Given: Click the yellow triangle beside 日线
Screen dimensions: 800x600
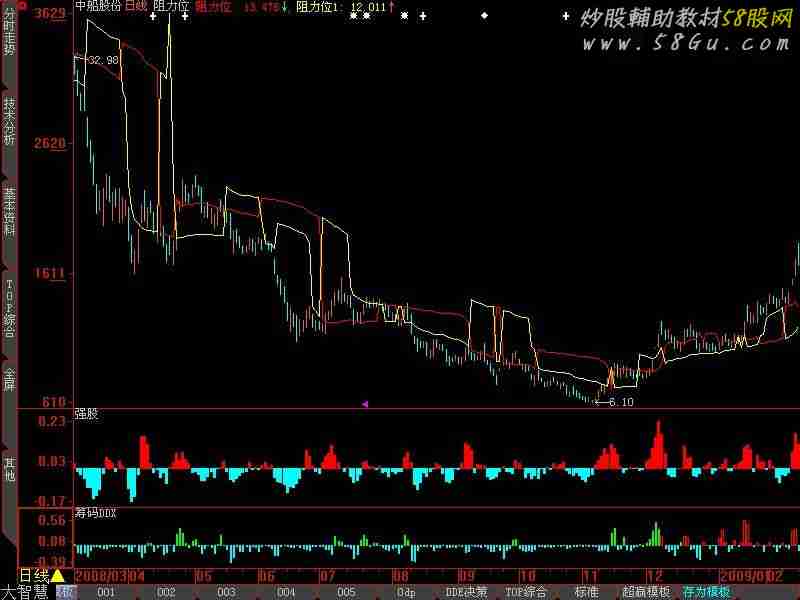Looking at the screenshot, I should pyautogui.click(x=57, y=576).
